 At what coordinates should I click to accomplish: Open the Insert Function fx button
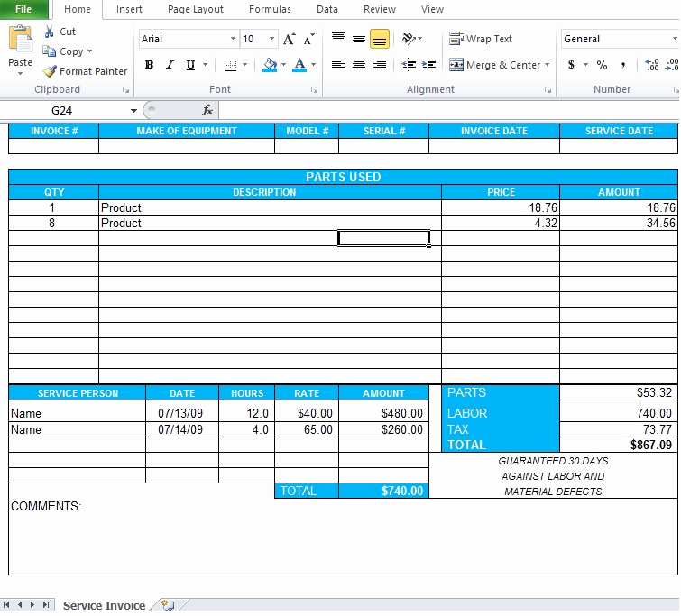[207, 110]
